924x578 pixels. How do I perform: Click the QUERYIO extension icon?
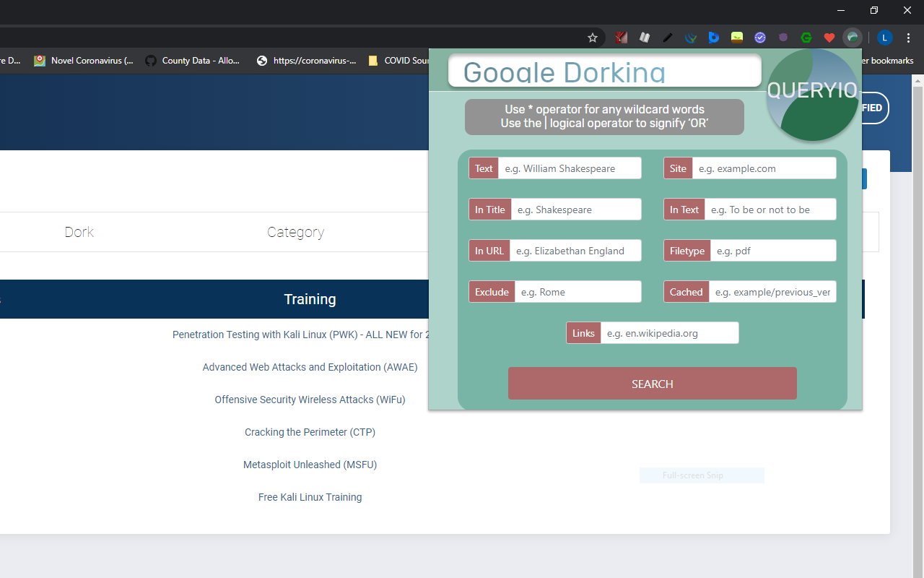point(852,37)
